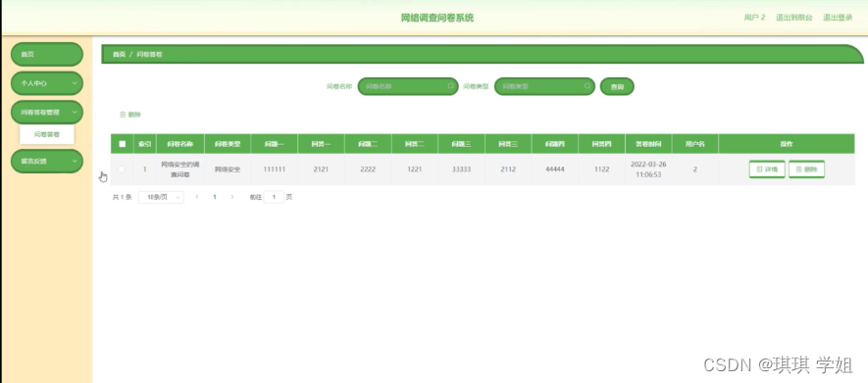This screenshot has height=383, width=868.
Task: Click 退出到前台 in the top bar
Action: tap(793, 18)
